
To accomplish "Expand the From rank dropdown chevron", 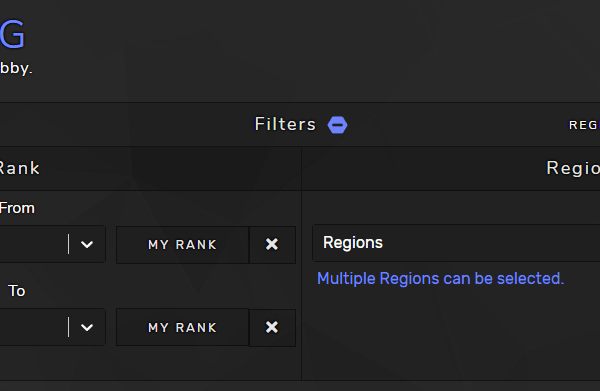I will [87, 244].
